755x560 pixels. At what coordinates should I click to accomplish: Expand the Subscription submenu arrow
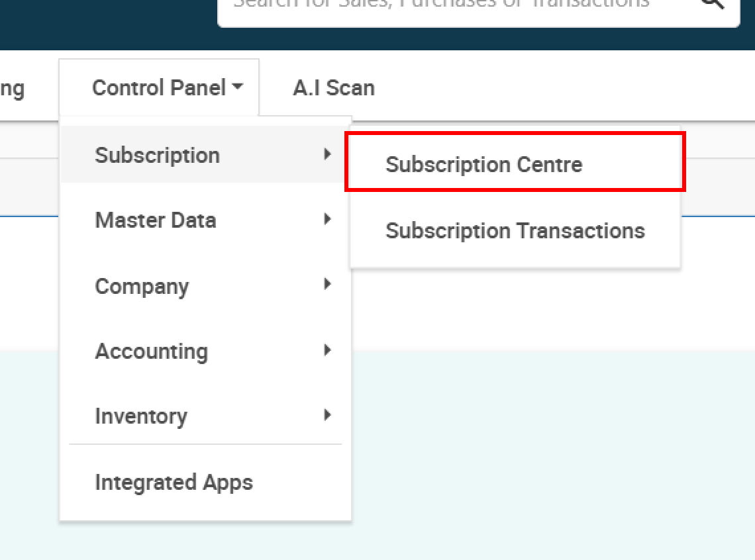pos(327,154)
